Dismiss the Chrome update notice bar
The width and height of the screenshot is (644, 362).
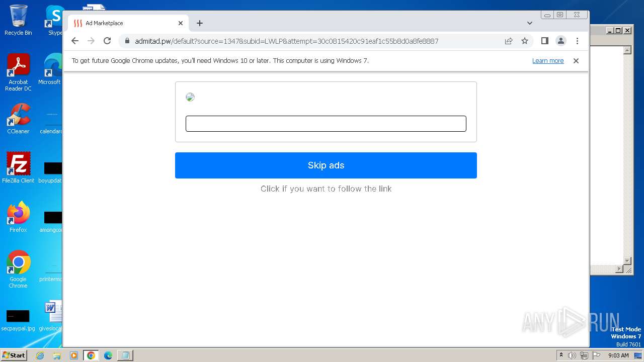(576, 61)
